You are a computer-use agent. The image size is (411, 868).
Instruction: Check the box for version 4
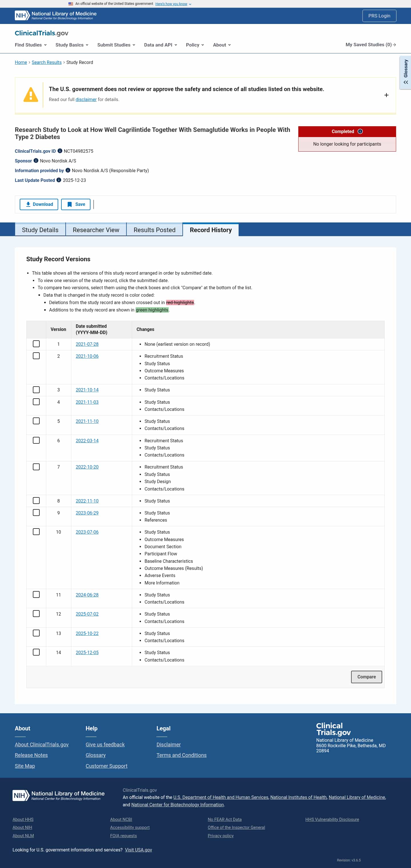(36, 402)
